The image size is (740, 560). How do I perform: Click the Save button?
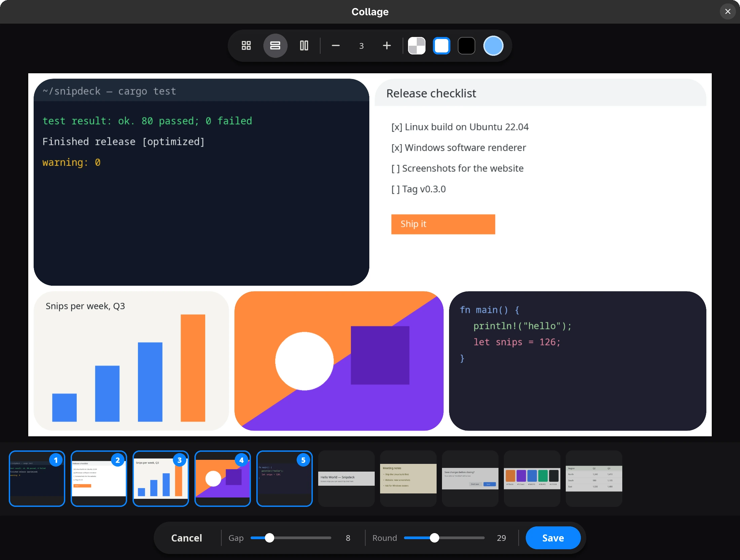pyautogui.click(x=553, y=538)
